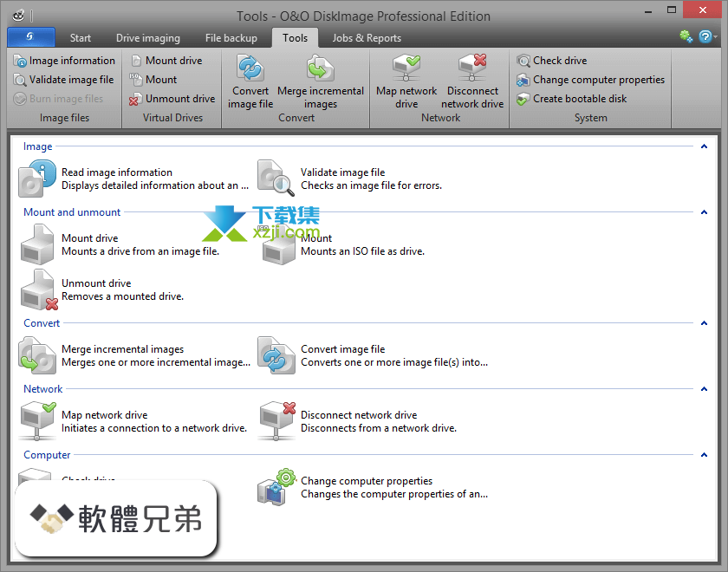Click Mount drive large icon in list
The height and width of the screenshot is (572, 728).
tap(37, 244)
